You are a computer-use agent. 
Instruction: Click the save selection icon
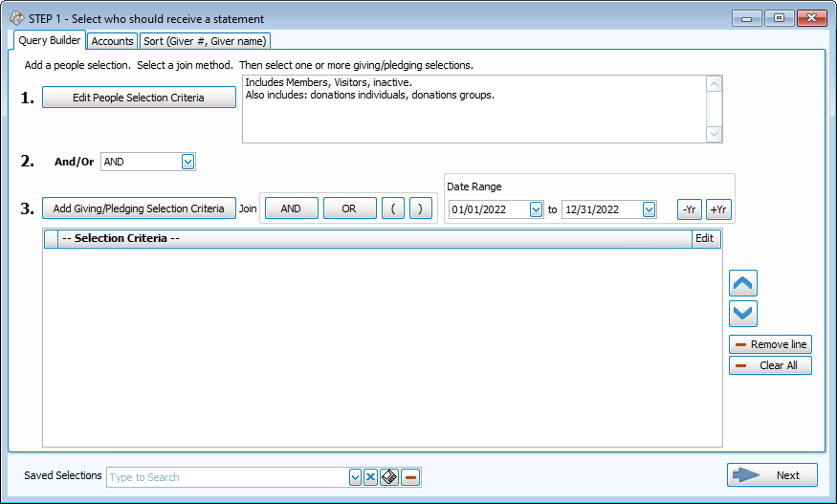coord(389,477)
